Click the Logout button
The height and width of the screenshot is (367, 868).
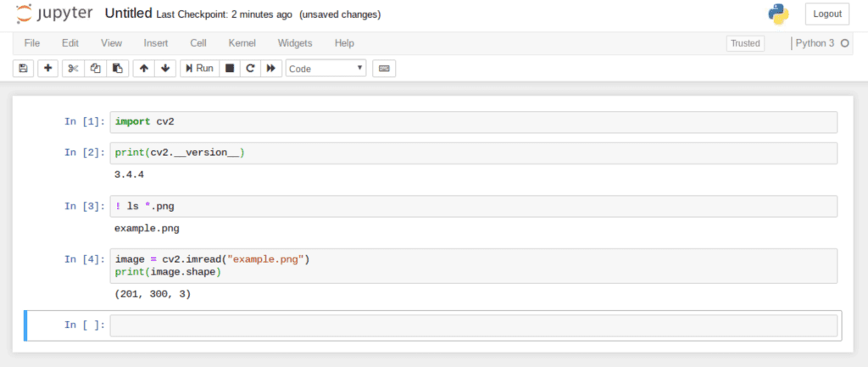point(827,14)
